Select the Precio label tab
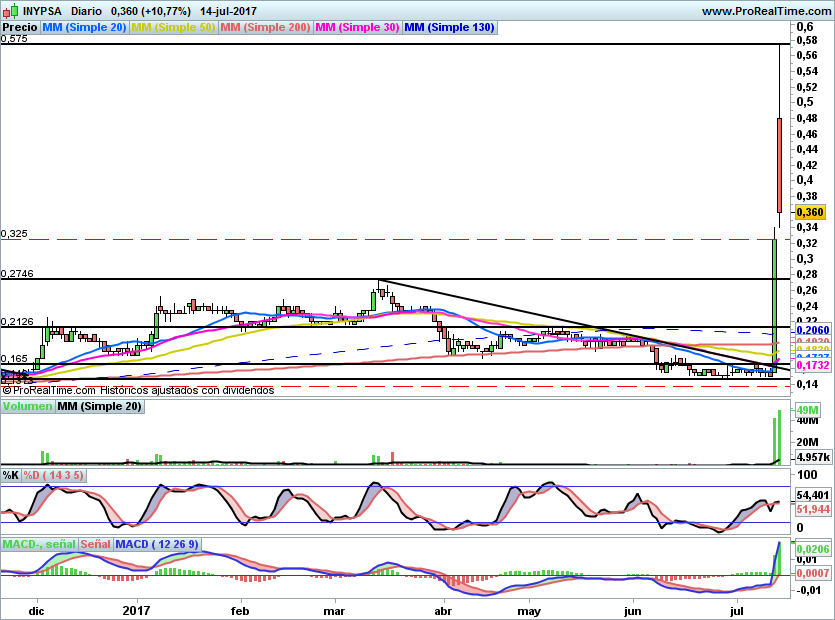 click(20, 28)
